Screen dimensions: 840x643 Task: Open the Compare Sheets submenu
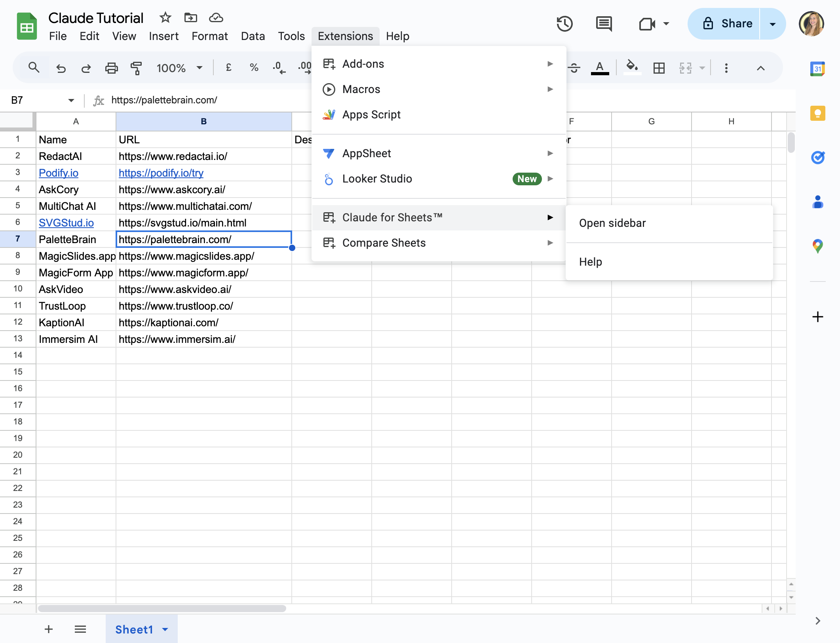[x=439, y=243]
